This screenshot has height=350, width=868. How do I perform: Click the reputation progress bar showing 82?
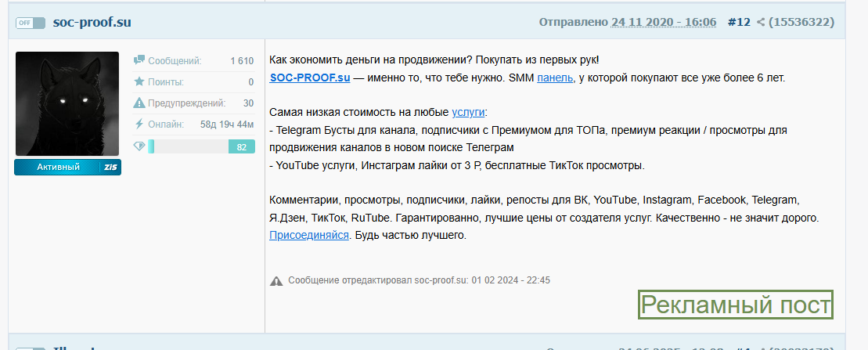tap(201, 146)
